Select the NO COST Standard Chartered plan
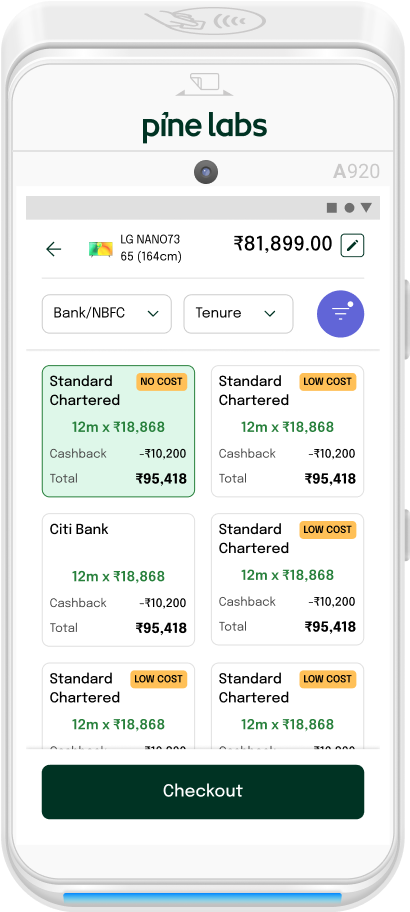Image resolution: width=410 pixels, height=912 pixels. (118, 431)
